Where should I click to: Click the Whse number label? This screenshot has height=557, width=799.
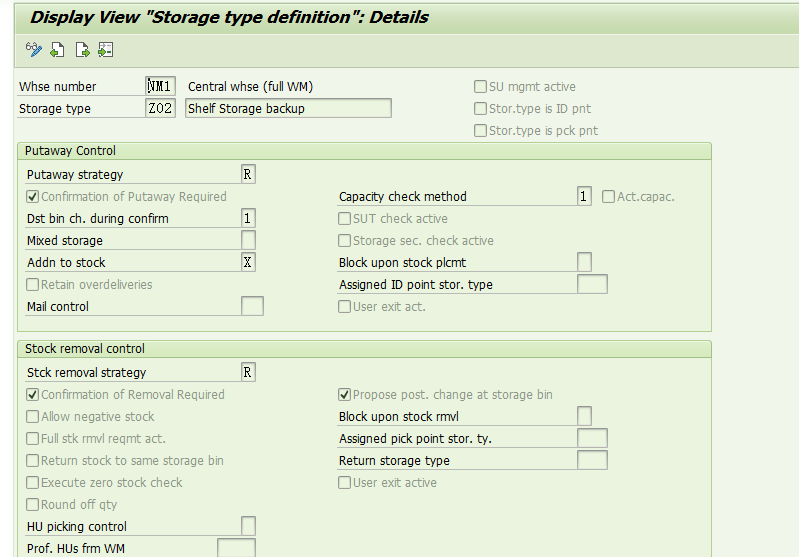point(57,87)
